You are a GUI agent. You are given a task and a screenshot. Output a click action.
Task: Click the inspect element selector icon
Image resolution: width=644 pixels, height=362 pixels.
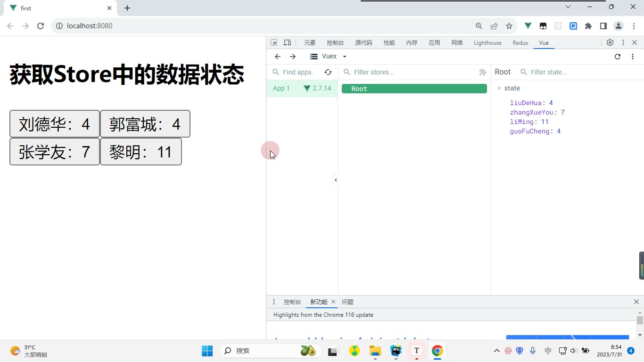point(274,42)
